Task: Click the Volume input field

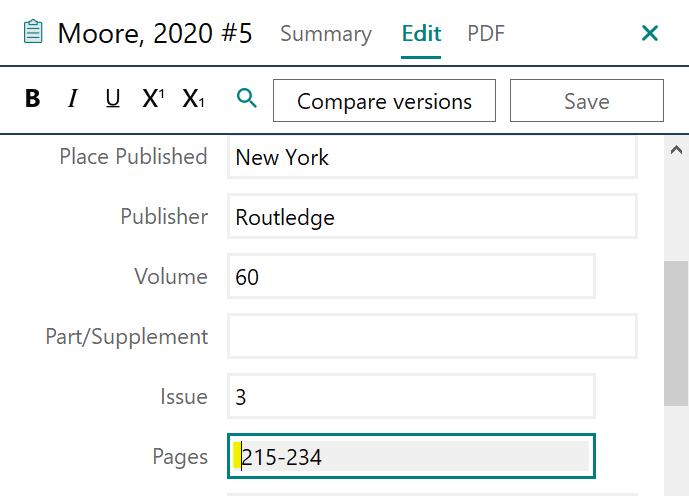Action: point(411,277)
